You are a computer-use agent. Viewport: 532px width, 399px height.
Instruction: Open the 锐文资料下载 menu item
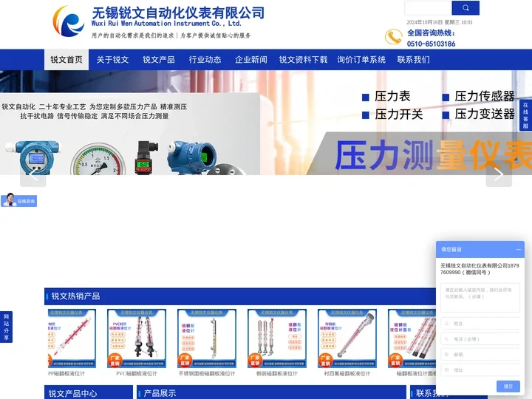coord(303,60)
